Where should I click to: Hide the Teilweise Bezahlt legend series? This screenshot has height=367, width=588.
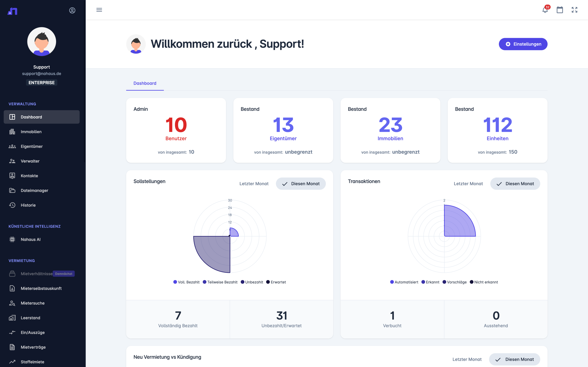pyautogui.click(x=220, y=282)
